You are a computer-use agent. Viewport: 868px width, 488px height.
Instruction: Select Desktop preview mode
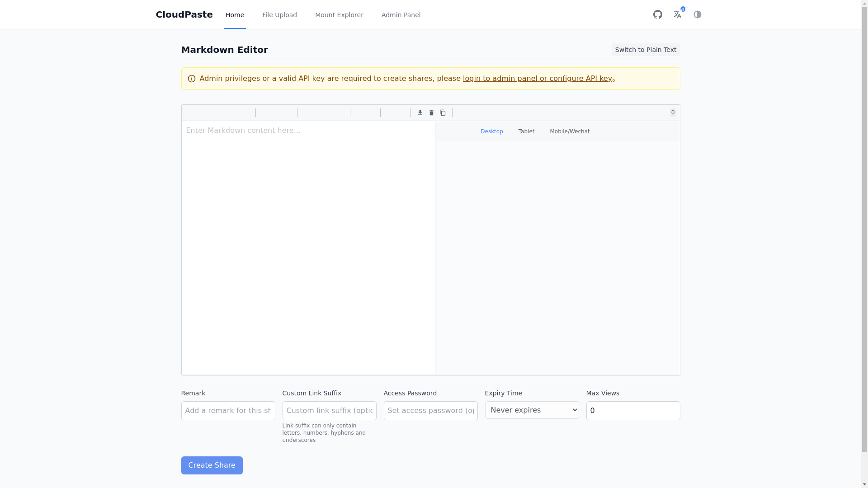click(x=491, y=131)
